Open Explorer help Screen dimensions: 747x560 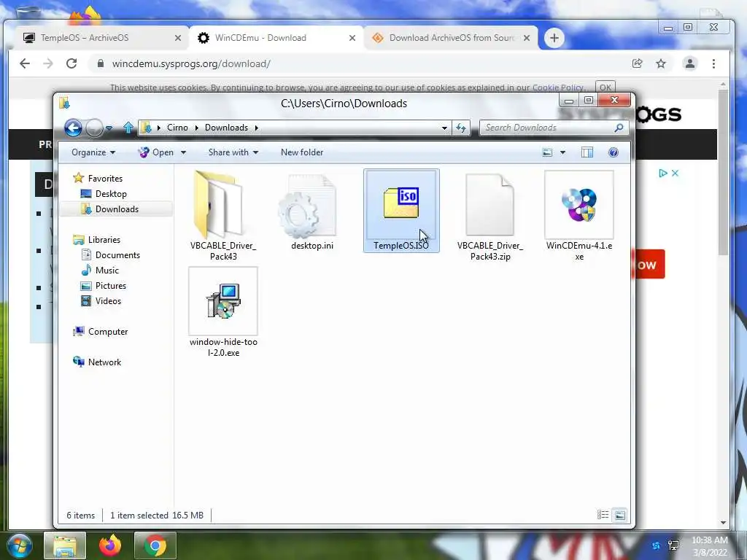(613, 152)
